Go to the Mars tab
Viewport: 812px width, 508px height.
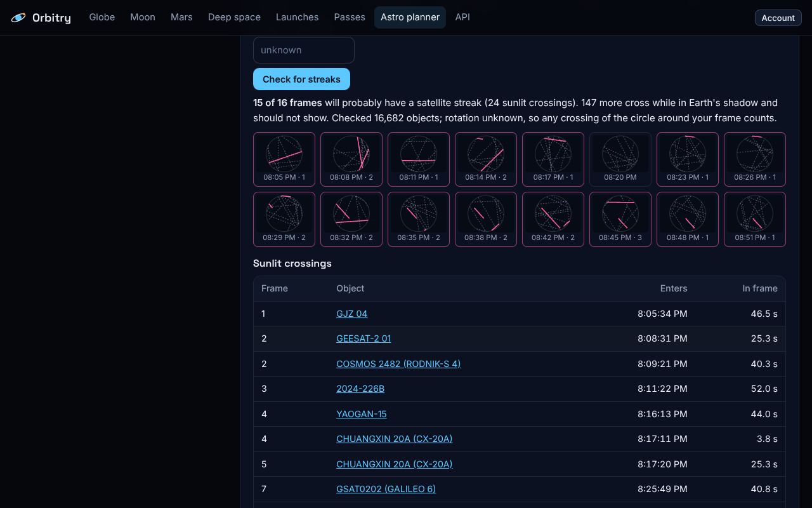pos(181,17)
